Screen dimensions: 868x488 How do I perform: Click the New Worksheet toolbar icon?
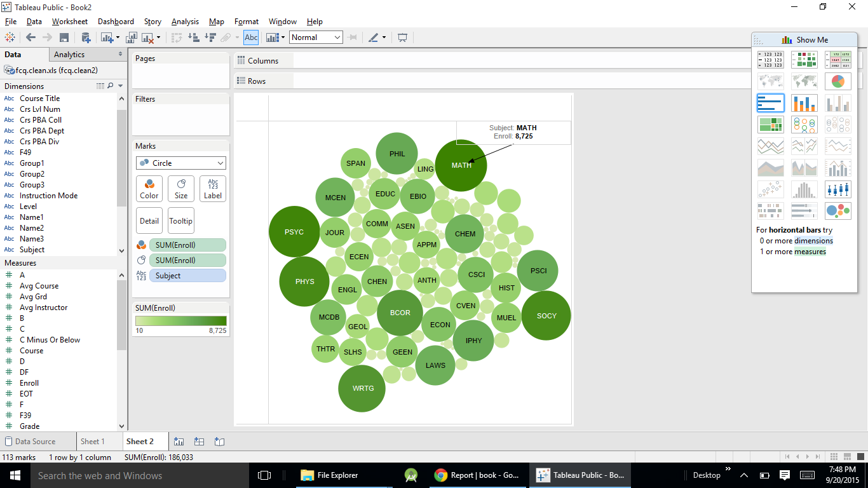[x=107, y=37]
